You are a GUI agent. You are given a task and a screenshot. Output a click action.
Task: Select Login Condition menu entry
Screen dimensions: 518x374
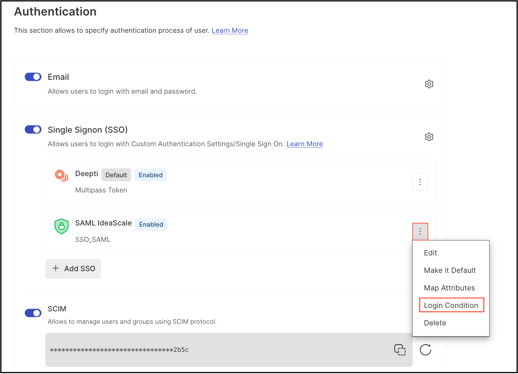tap(451, 305)
